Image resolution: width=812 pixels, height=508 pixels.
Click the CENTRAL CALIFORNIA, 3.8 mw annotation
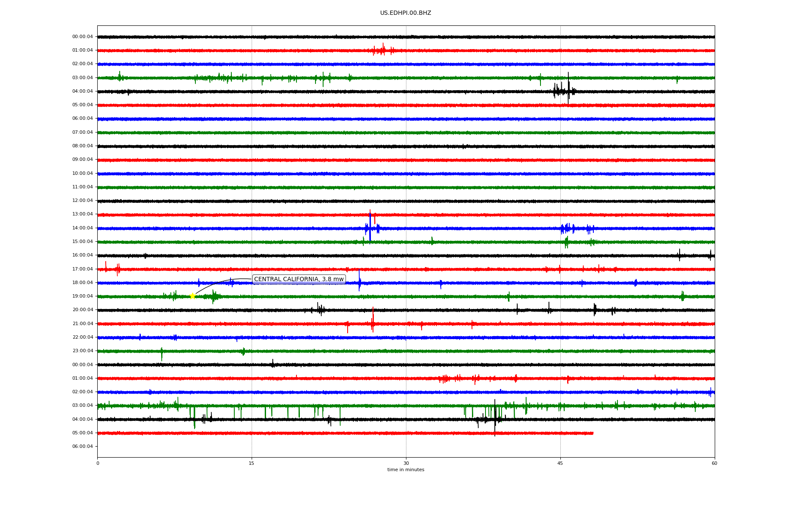coord(299,279)
